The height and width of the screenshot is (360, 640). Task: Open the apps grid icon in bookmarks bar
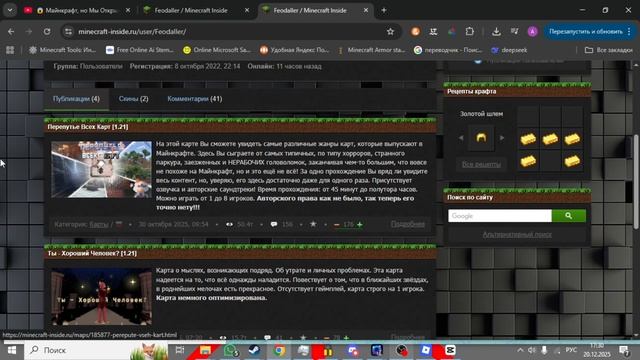click(10, 50)
